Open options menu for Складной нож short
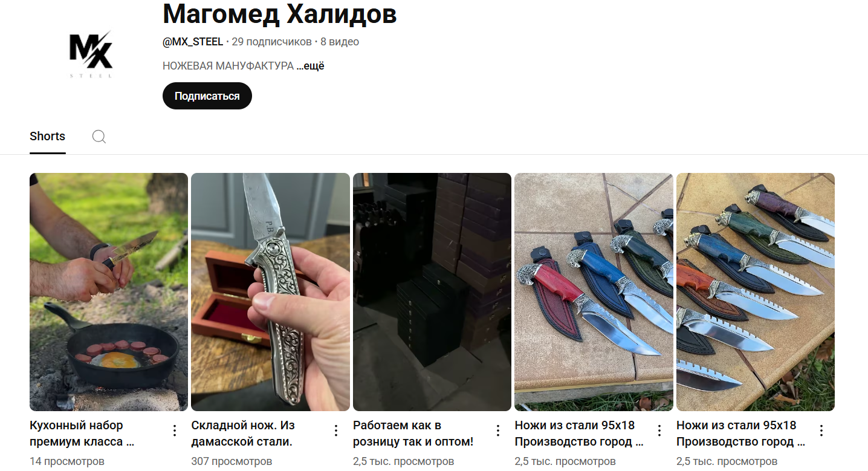Screen dimensions: 868x471 click(336, 430)
